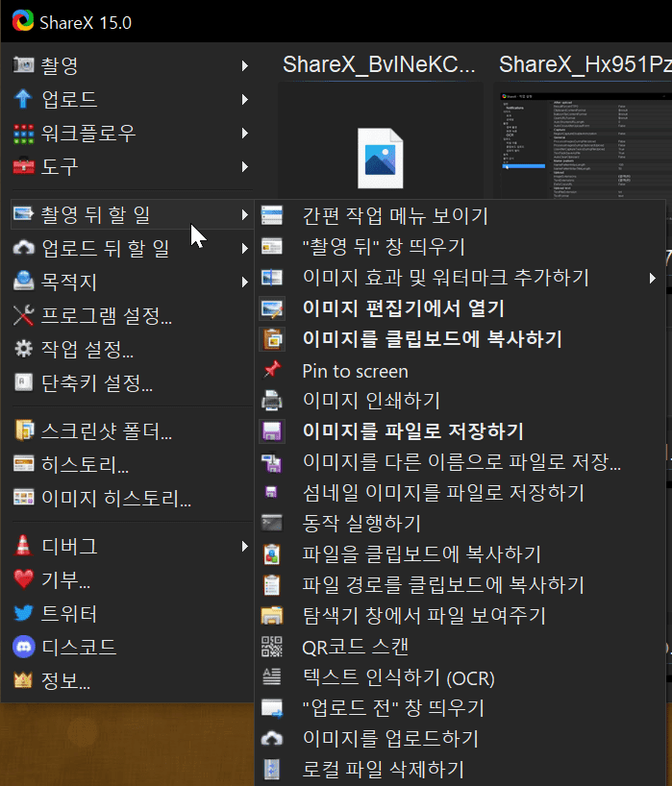Select the ShareX_BvINeKC... image file placeholder thumbnail
The width and height of the screenshot is (672, 786).
tap(380, 159)
